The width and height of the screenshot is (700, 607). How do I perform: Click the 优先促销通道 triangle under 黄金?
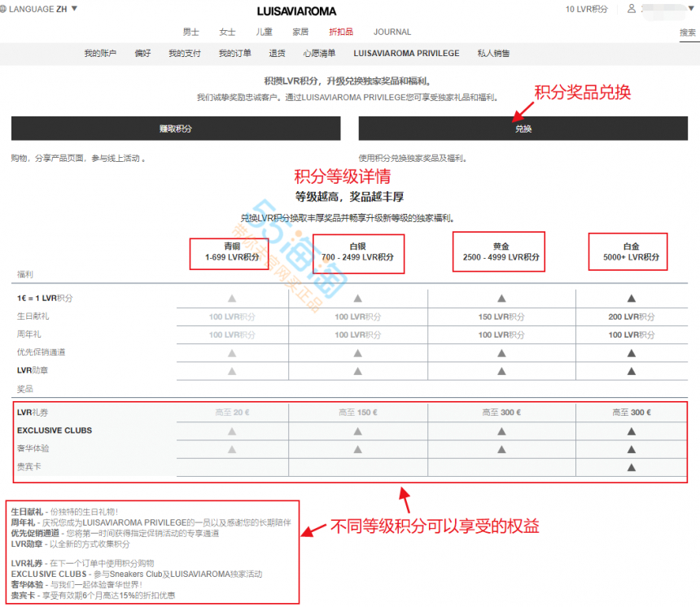[501, 353]
